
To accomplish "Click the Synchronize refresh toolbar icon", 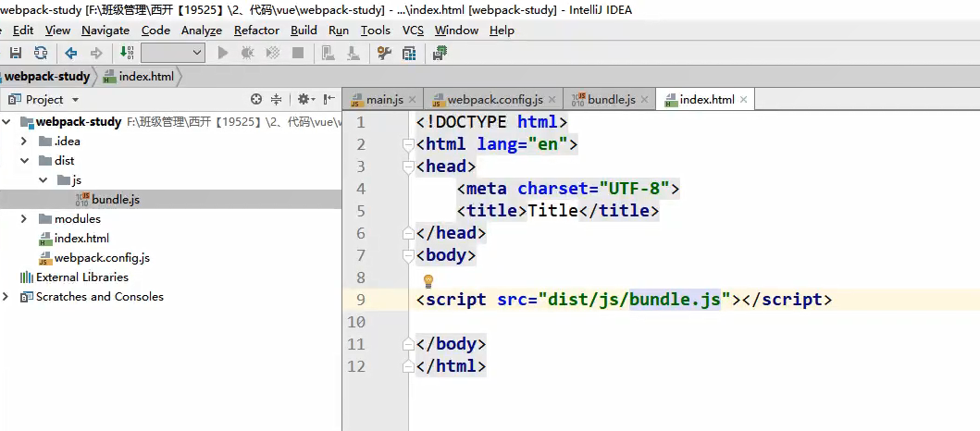I will 41,53.
